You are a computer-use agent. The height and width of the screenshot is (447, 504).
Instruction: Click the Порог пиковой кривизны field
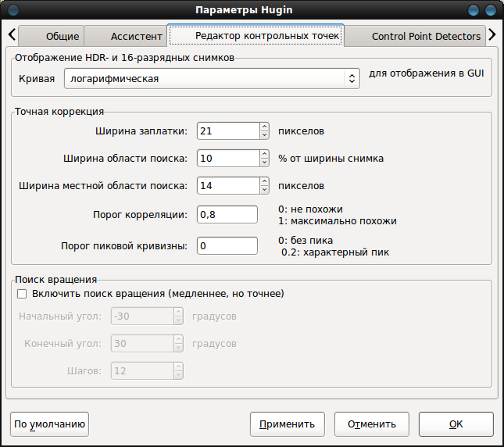click(227, 245)
